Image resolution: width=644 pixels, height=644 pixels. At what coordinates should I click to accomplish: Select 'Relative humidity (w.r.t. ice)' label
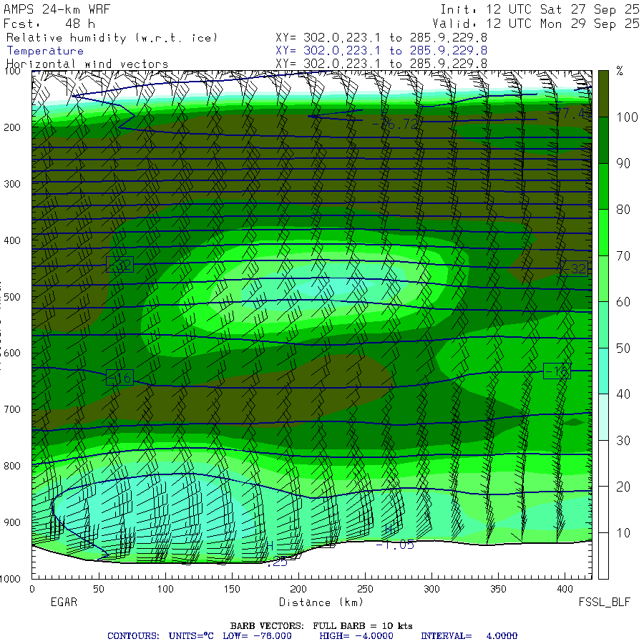point(112,38)
